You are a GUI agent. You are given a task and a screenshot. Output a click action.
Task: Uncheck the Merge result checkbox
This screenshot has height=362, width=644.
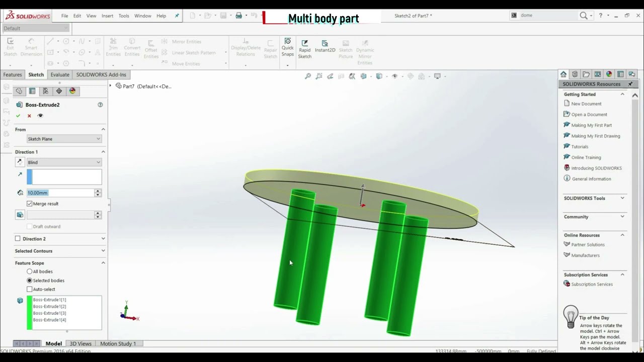30,204
